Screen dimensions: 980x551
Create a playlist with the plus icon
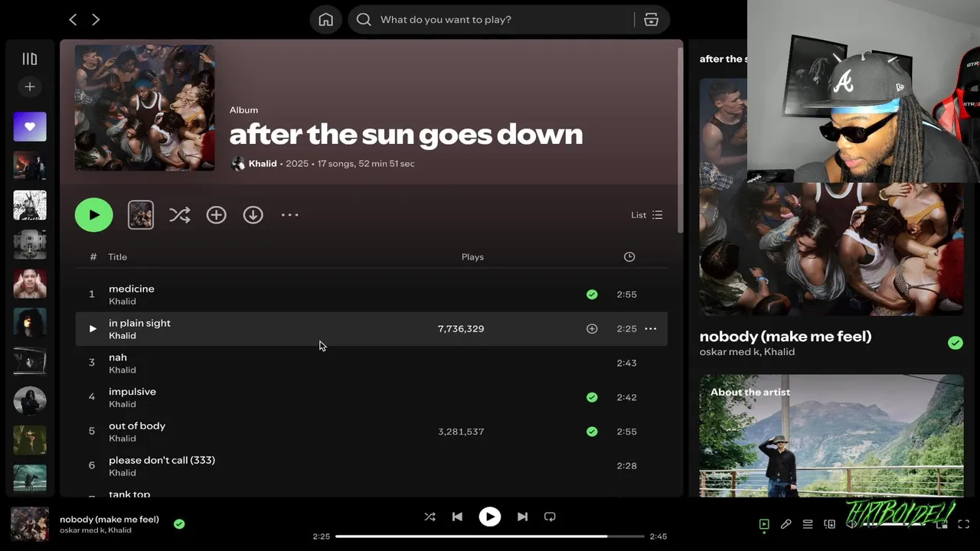[x=30, y=86]
